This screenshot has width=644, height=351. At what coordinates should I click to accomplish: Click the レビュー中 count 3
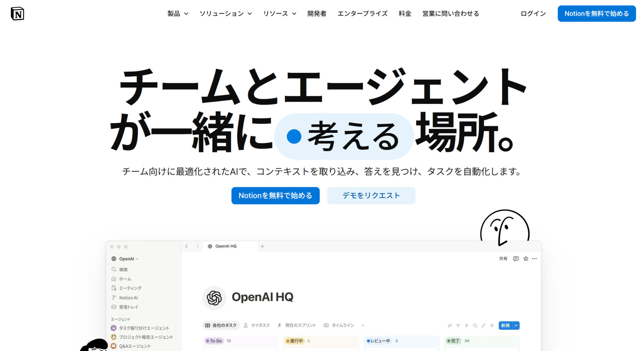coord(396,341)
